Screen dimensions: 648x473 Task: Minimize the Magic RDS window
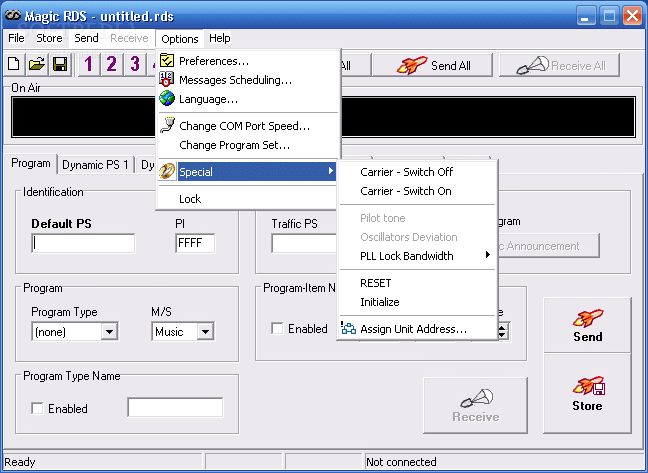click(584, 17)
